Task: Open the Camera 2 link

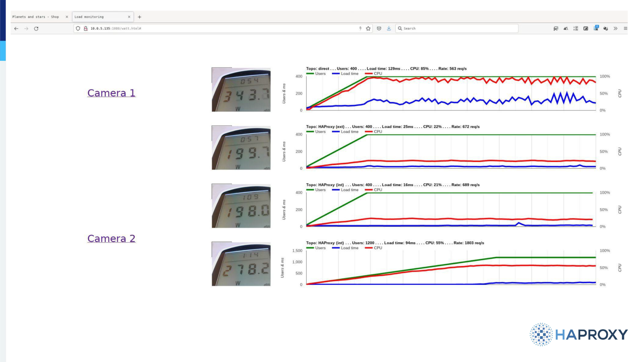Action: pyautogui.click(x=111, y=238)
